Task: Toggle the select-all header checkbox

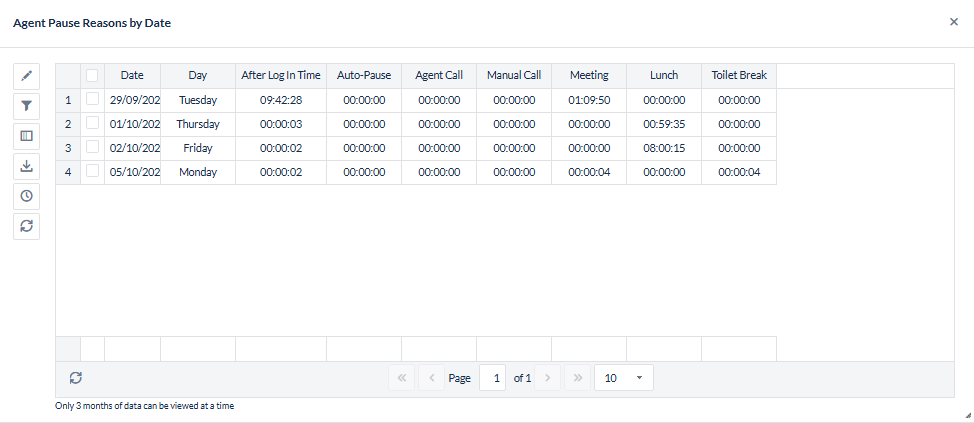Action: tap(92, 75)
